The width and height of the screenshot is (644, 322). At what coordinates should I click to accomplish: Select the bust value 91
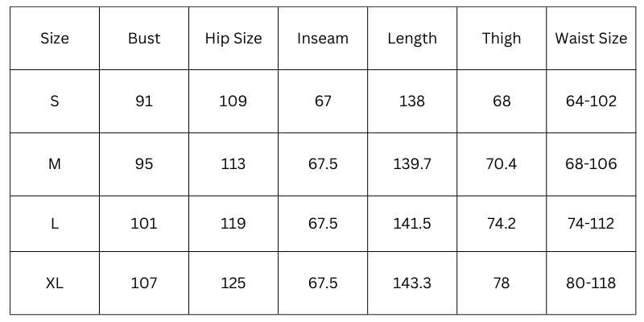[x=144, y=101]
